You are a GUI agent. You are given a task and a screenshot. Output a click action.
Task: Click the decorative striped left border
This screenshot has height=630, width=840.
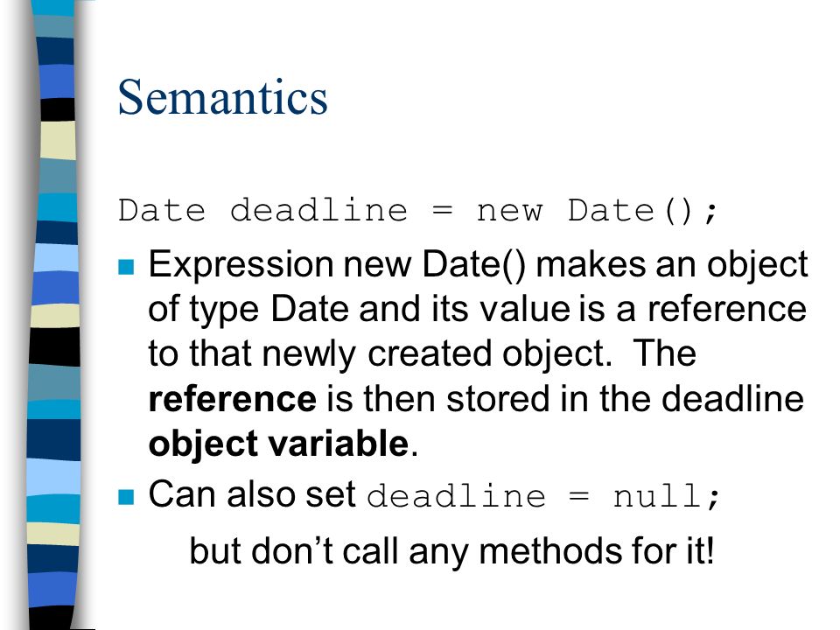tap(53, 315)
